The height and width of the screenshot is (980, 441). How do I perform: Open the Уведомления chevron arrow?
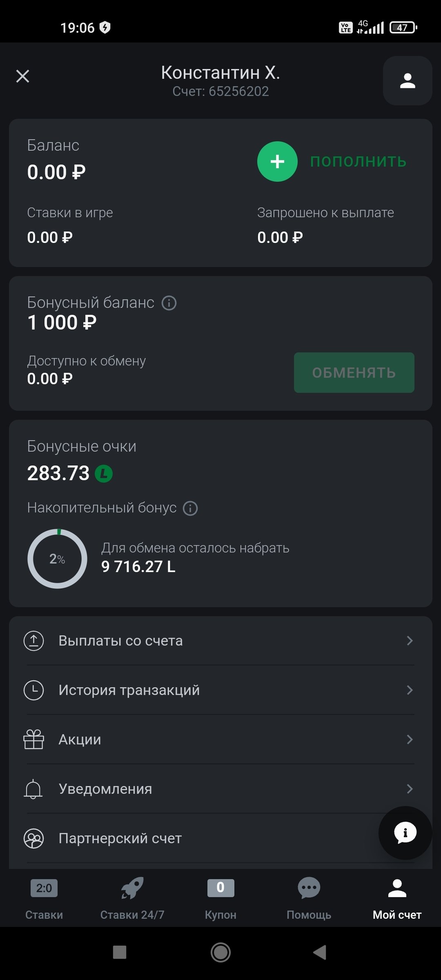410,789
